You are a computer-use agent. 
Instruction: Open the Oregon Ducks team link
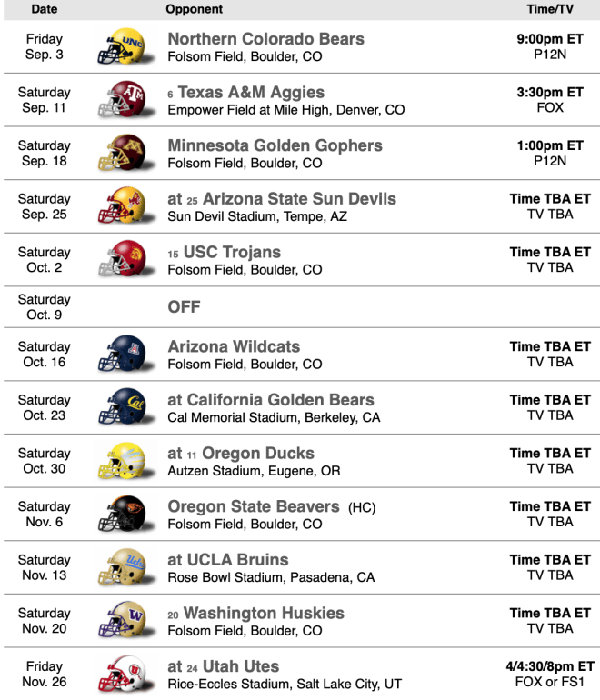(258, 453)
